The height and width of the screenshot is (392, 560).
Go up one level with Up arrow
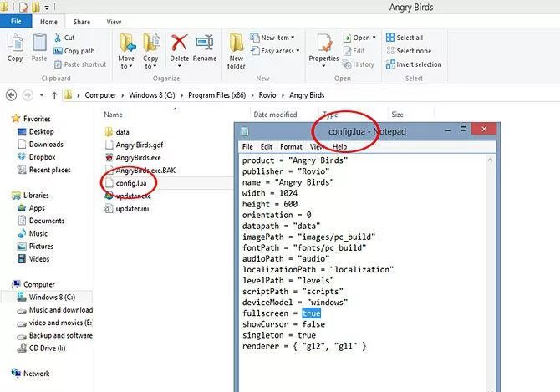point(54,95)
